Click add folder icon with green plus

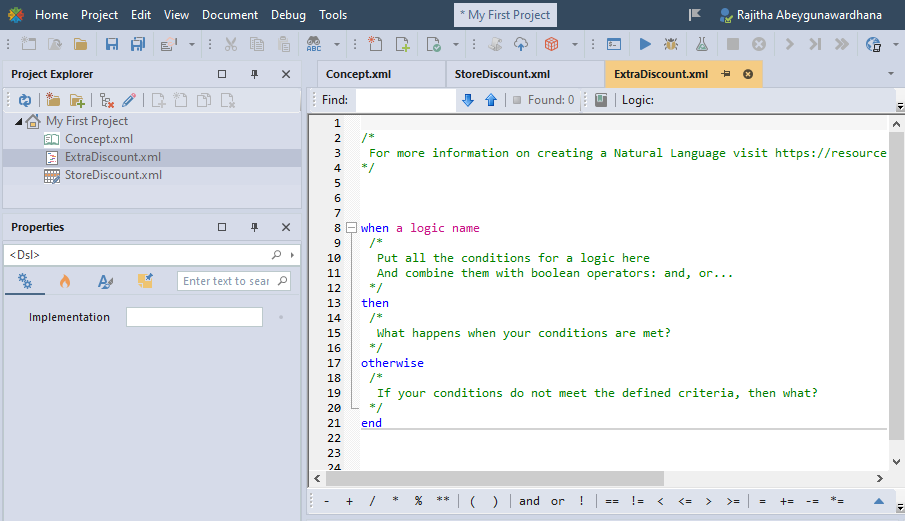pos(77,100)
